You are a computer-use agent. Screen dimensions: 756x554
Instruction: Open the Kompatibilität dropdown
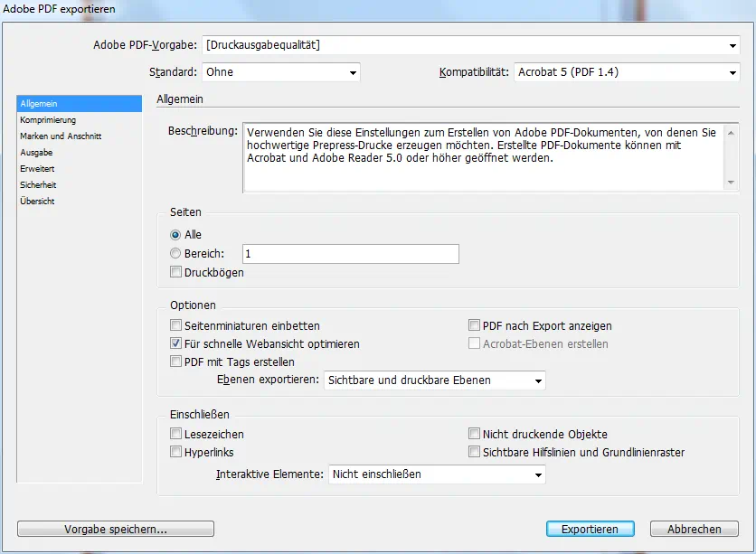[x=627, y=72]
